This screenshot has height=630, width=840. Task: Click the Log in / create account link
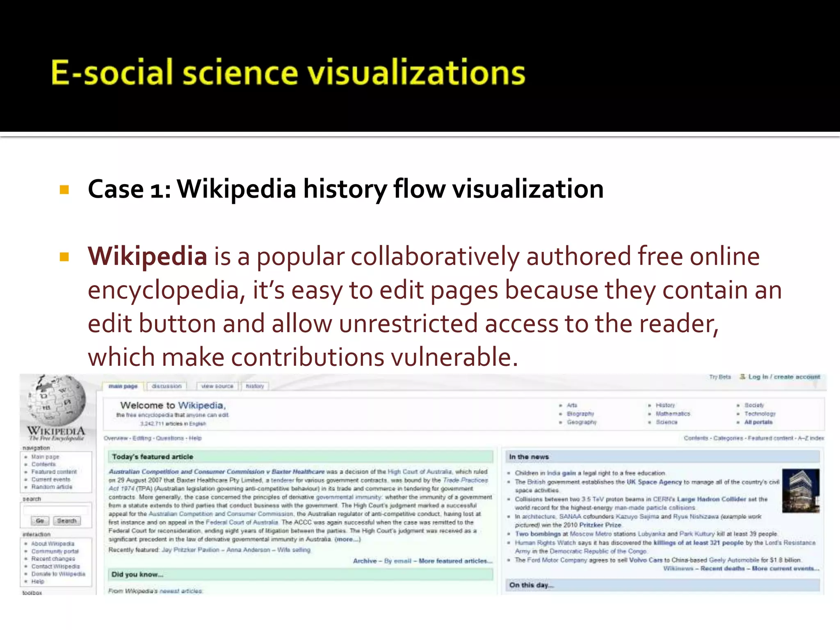click(x=784, y=377)
